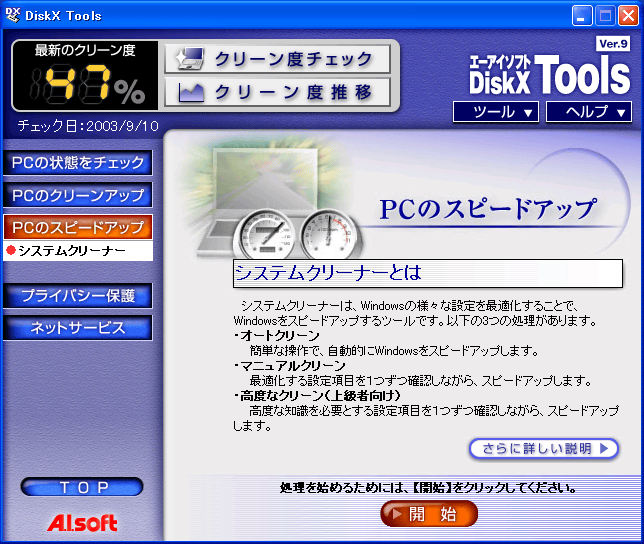Select PCのクリーンアップ in the sidebar
Image resolution: width=644 pixels, height=544 pixels.
(78, 195)
